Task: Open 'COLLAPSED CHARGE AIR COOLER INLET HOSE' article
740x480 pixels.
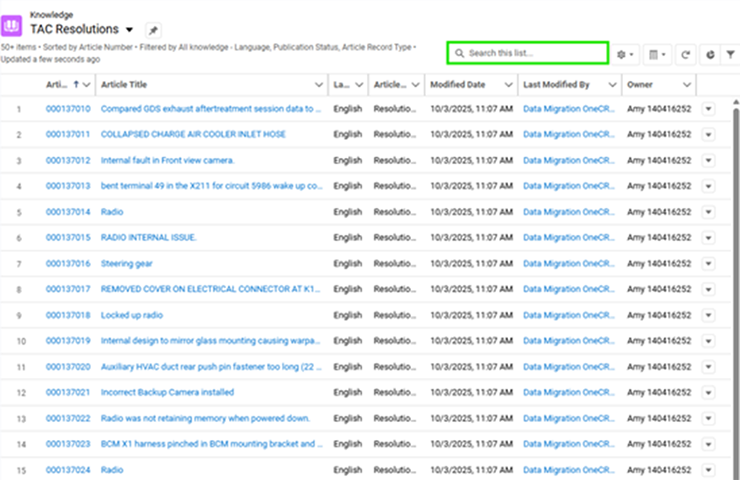Action: (x=193, y=134)
